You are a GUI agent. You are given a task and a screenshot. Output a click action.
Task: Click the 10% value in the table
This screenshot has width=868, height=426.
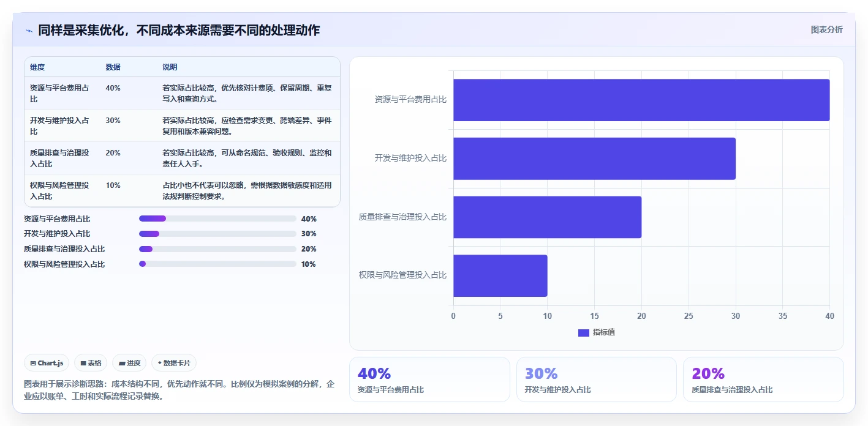point(113,185)
